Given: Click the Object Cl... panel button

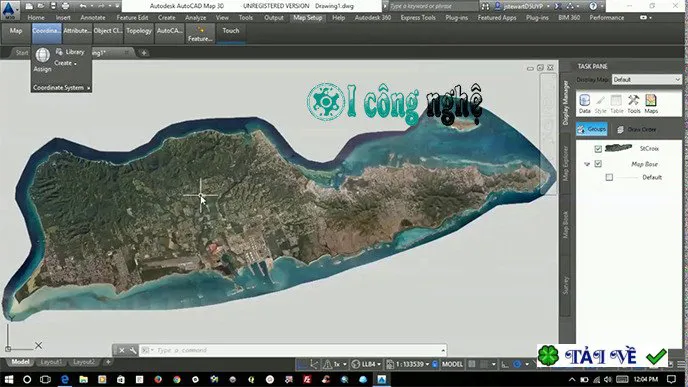Looking at the screenshot, I should click(x=108, y=33).
